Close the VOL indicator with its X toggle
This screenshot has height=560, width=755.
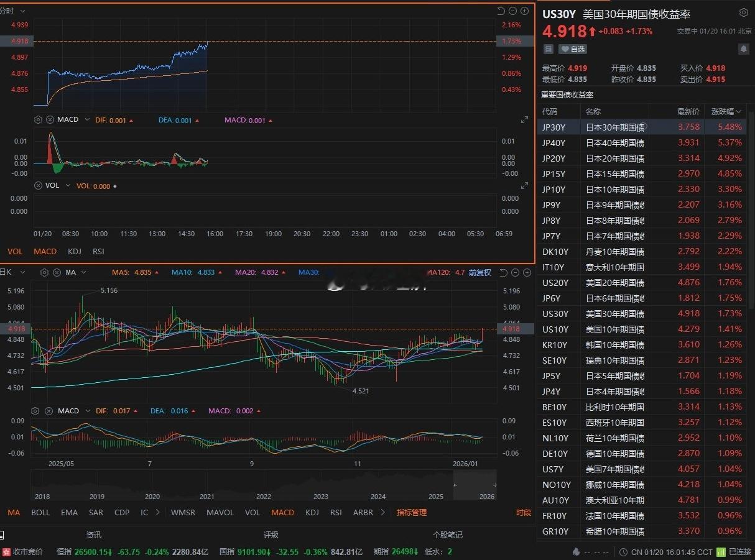[38, 185]
